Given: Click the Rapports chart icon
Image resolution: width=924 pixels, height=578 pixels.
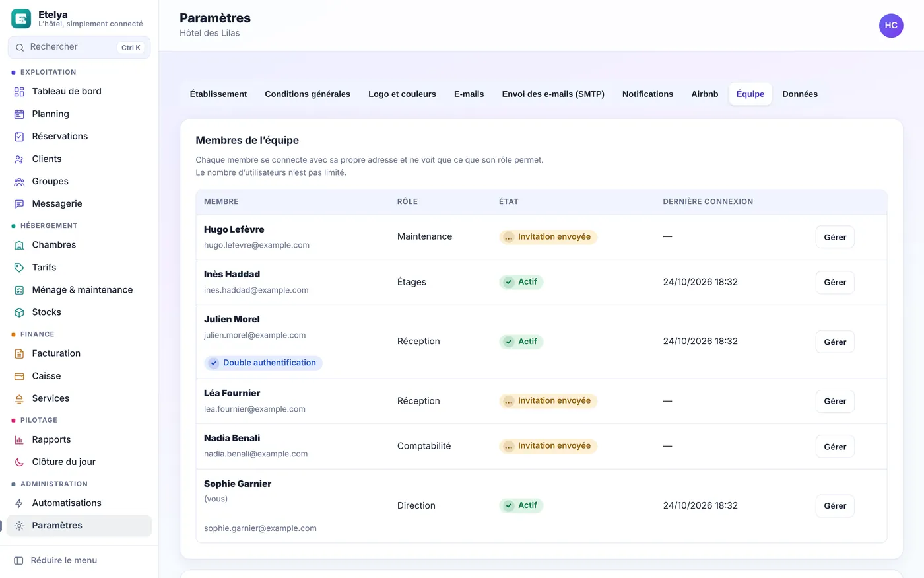Looking at the screenshot, I should 19,440.
